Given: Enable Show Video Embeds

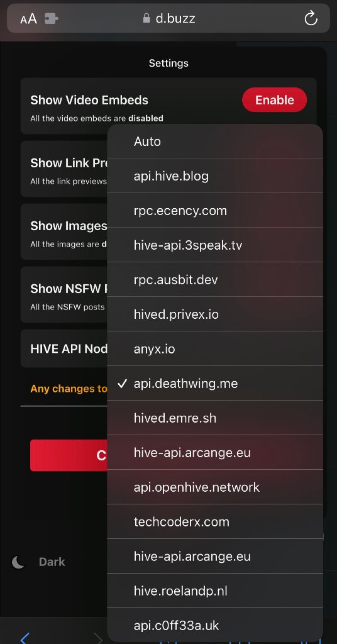Looking at the screenshot, I should pyautogui.click(x=275, y=100).
